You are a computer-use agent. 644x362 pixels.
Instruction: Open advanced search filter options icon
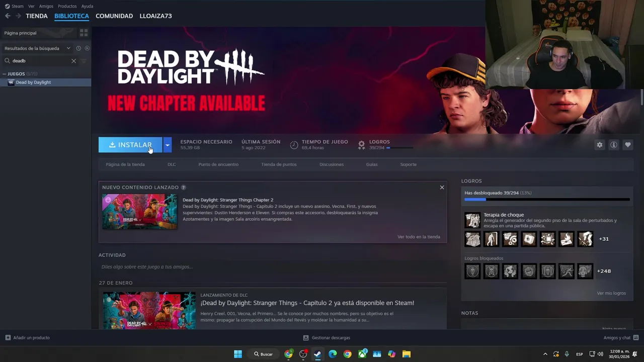(84, 61)
